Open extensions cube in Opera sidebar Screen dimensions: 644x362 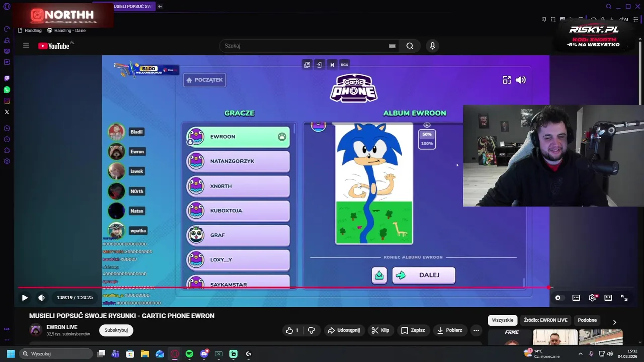point(7,150)
